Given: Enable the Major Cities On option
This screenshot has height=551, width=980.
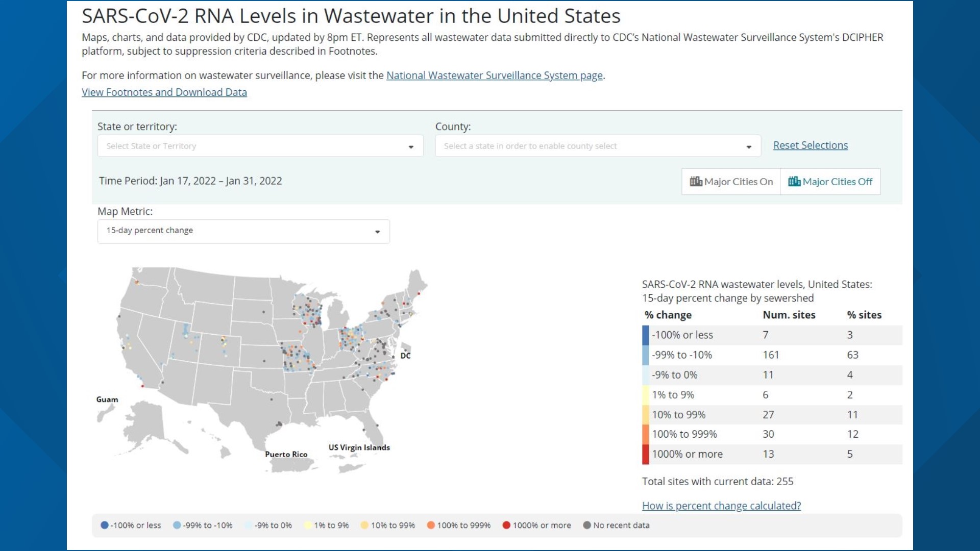Looking at the screenshot, I should click(731, 182).
